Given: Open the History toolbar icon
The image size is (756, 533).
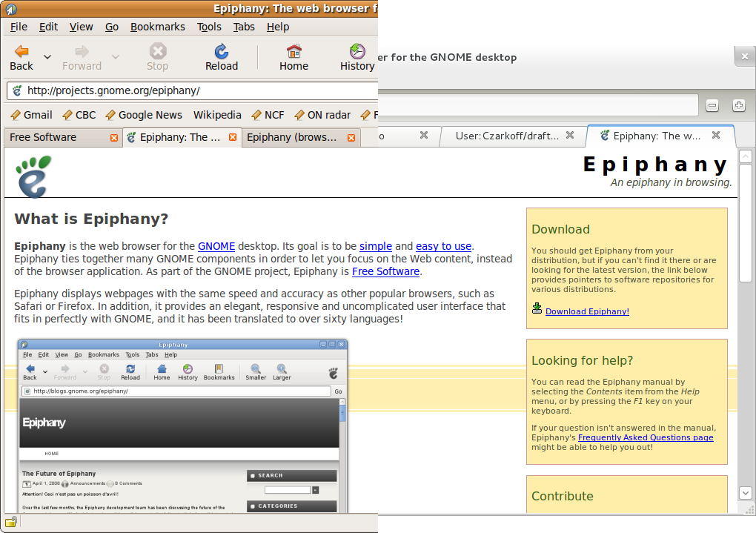Looking at the screenshot, I should (357, 51).
